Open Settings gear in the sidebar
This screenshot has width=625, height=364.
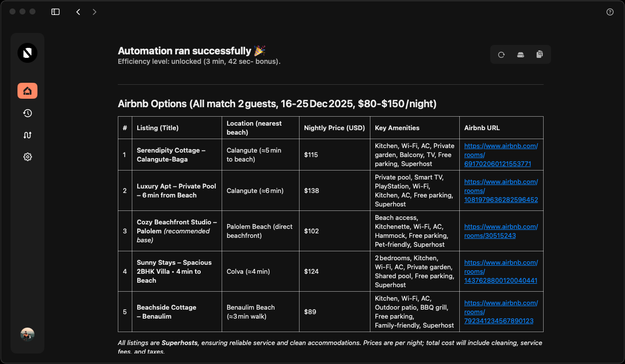coord(27,157)
